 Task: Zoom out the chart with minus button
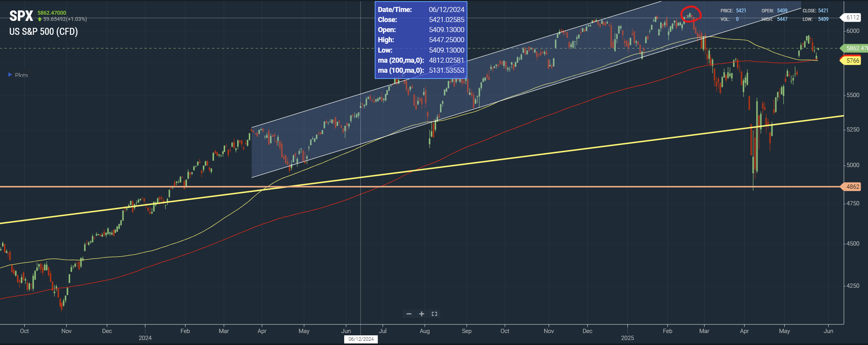pos(409,314)
